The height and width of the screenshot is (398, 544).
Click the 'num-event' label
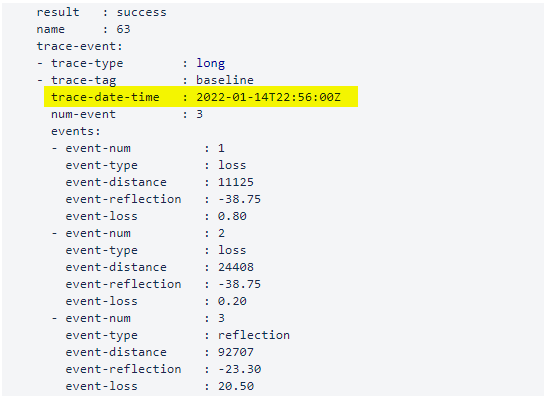(83, 114)
